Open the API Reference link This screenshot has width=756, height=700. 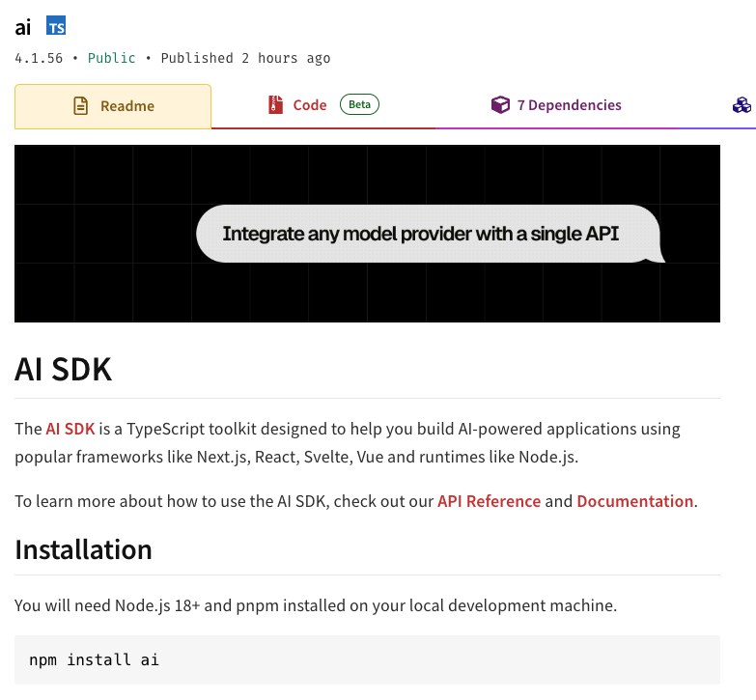click(x=489, y=501)
